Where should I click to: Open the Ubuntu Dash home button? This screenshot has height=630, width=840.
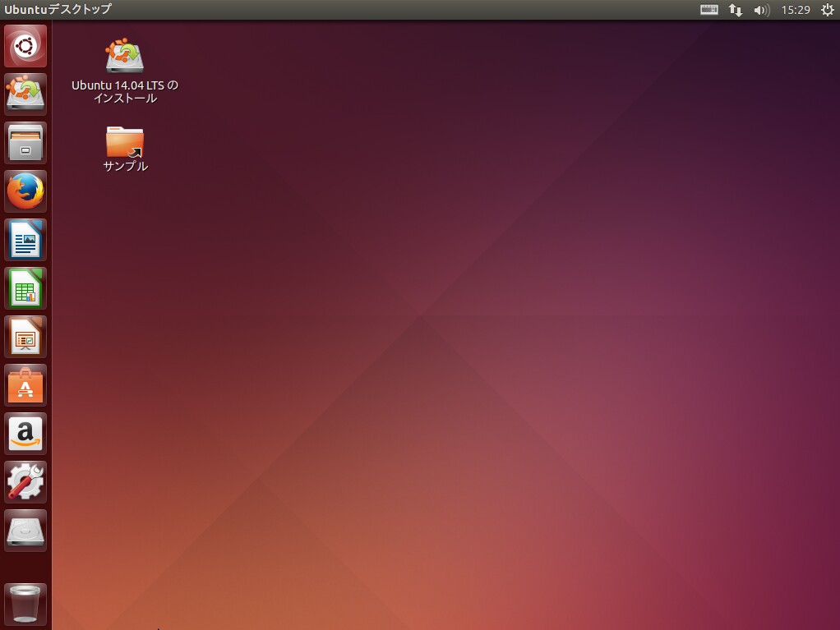coord(25,46)
